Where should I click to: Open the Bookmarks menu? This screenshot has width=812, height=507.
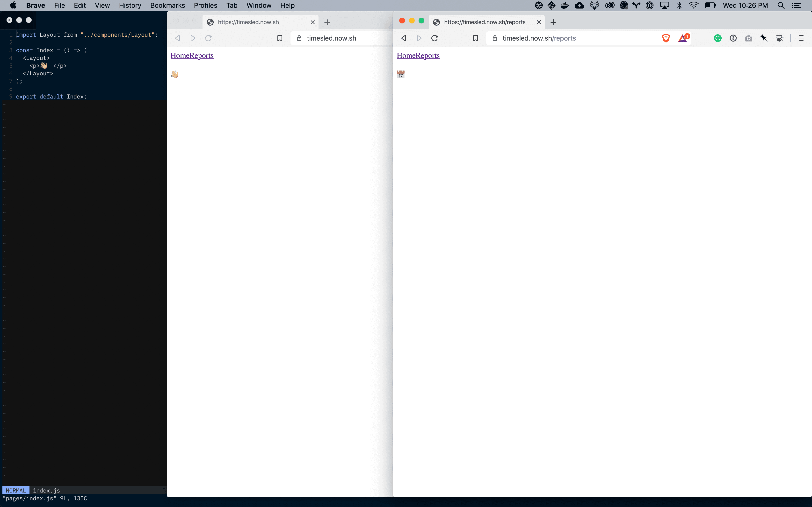pos(167,5)
